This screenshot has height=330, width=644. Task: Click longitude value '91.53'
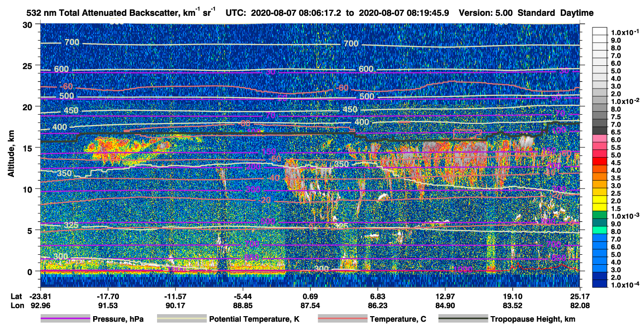[x=107, y=305]
